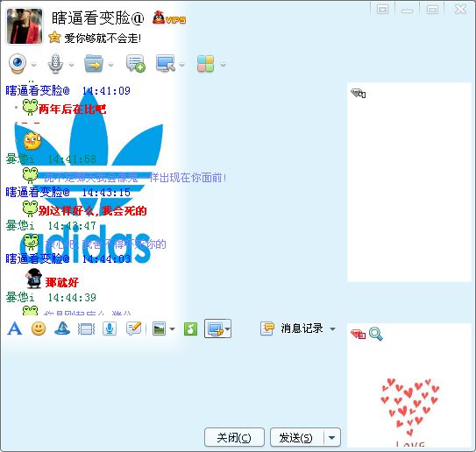The width and height of the screenshot is (476, 452).
Task: Click the voice message microphone button
Action: tap(110, 328)
